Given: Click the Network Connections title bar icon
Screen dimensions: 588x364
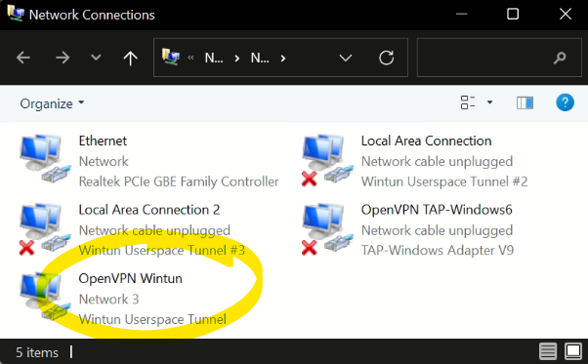Looking at the screenshot, I should (16, 14).
